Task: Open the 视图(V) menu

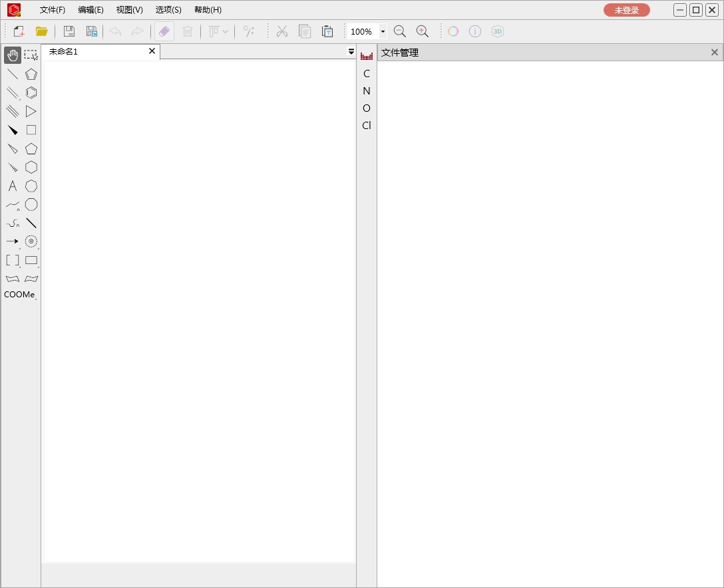Action: pos(130,10)
